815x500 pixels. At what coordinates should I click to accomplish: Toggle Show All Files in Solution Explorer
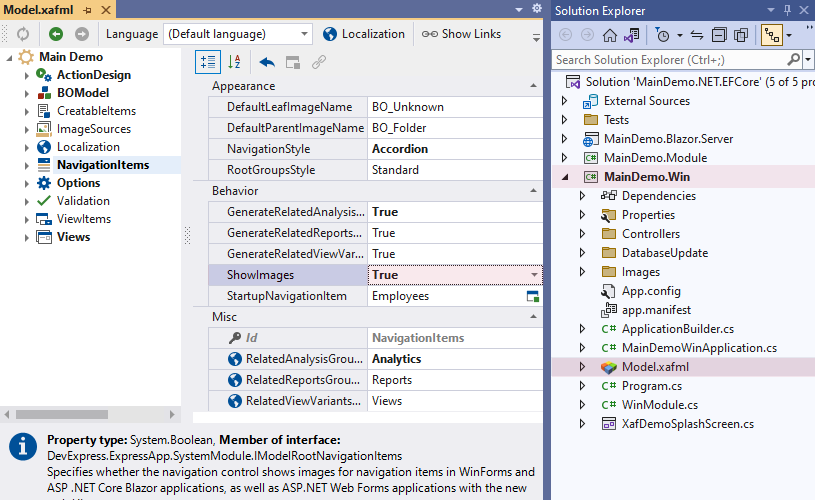(x=741, y=35)
